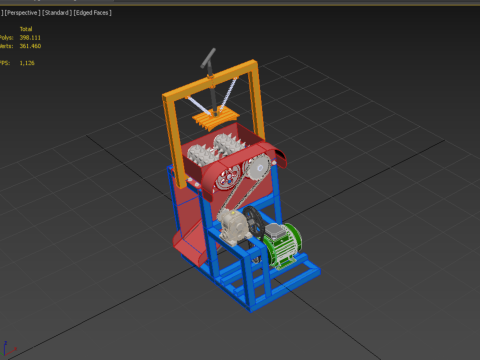Click the Total statistics heading

coord(26,29)
